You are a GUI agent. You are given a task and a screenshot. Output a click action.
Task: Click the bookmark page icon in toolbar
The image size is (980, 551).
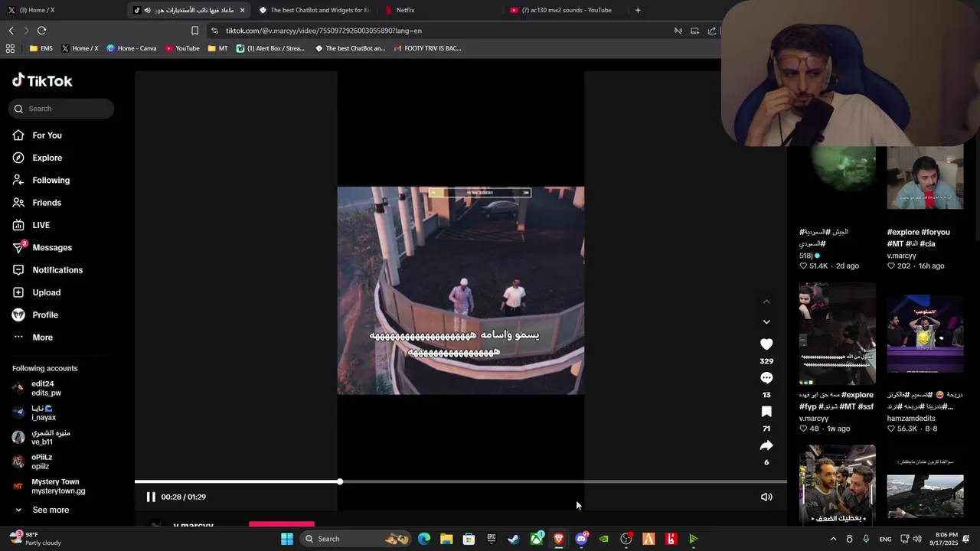pos(194,31)
